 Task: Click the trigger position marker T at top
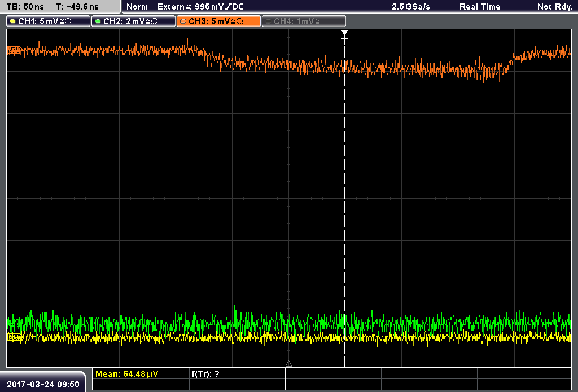(x=344, y=38)
